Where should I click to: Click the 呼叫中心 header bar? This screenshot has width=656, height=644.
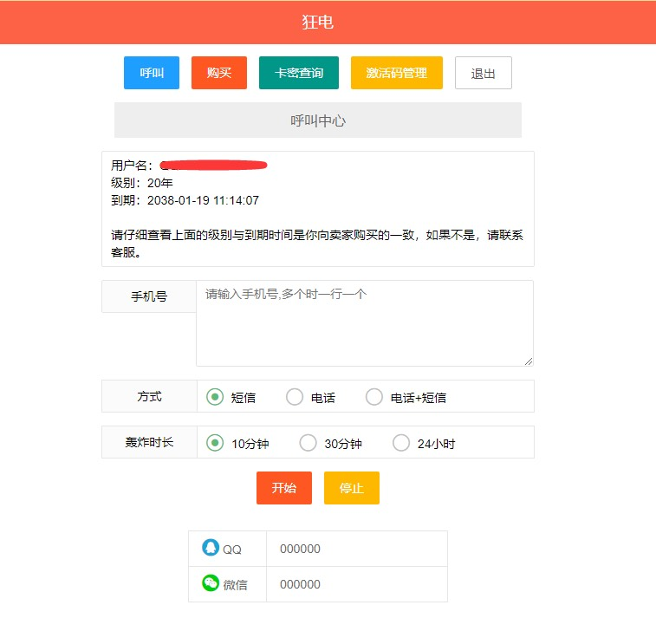tap(318, 120)
